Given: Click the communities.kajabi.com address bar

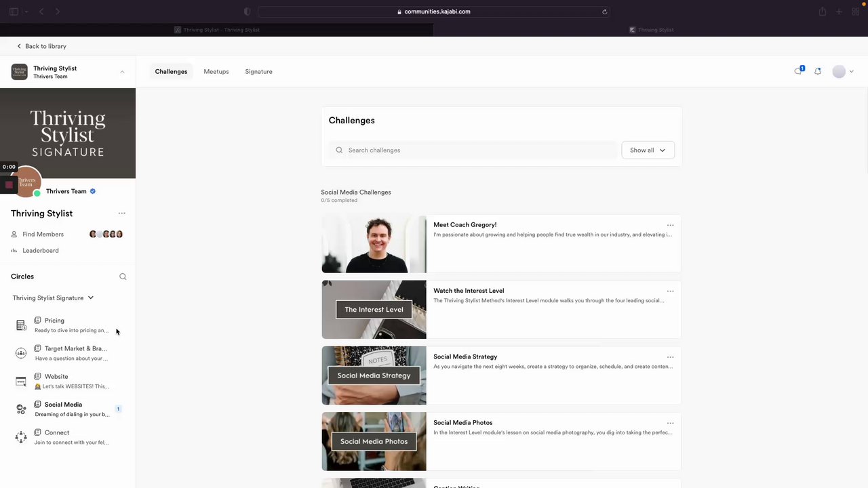Looking at the screenshot, I should pyautogui.click(x=434, y=12).
